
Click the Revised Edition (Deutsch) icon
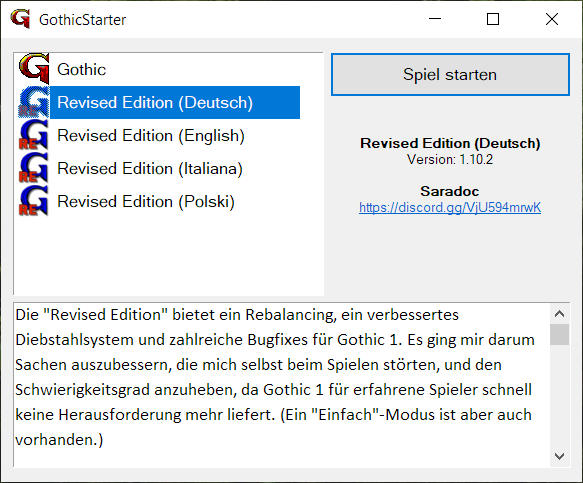point(34,102)
